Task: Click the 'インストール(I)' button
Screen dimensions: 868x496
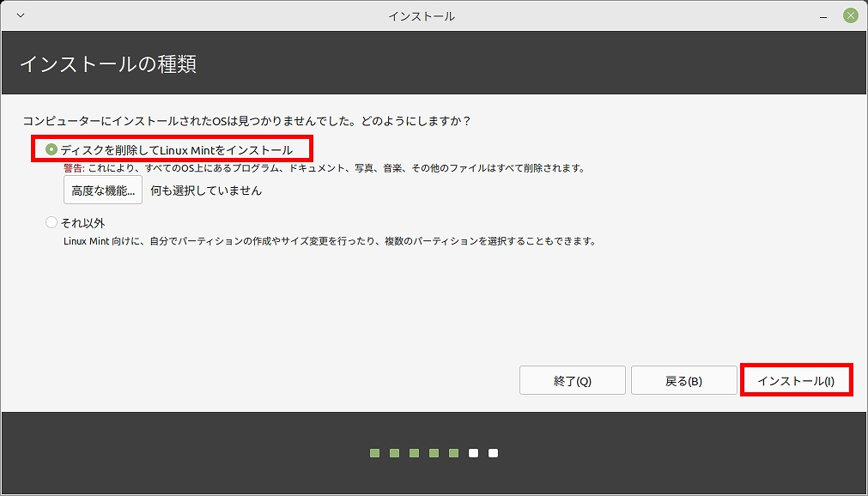Action: tap(796, 381)
